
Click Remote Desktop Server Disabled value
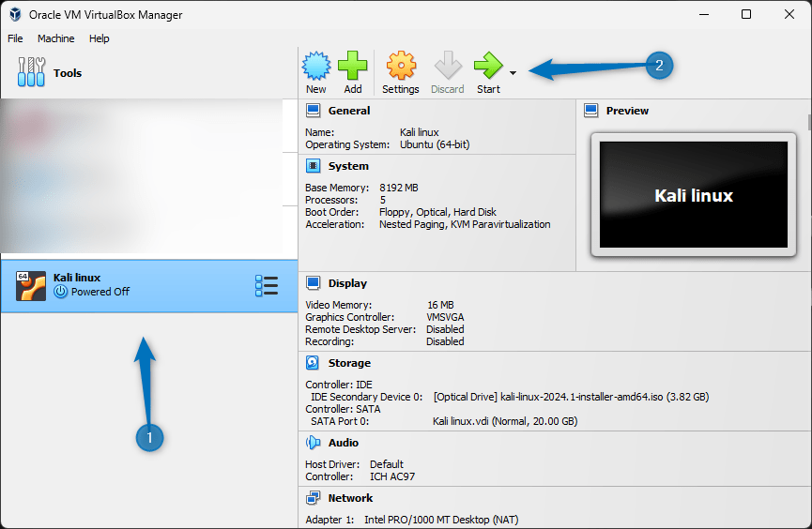click(445, 329)
